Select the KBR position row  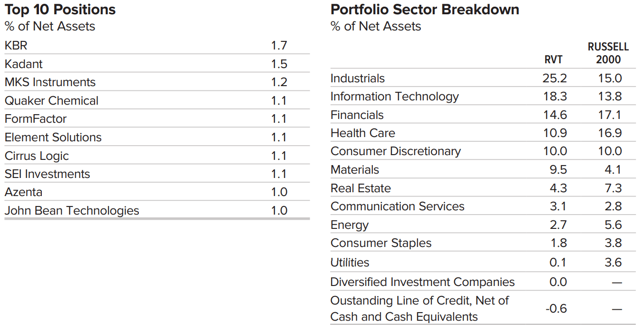point(16,46)
